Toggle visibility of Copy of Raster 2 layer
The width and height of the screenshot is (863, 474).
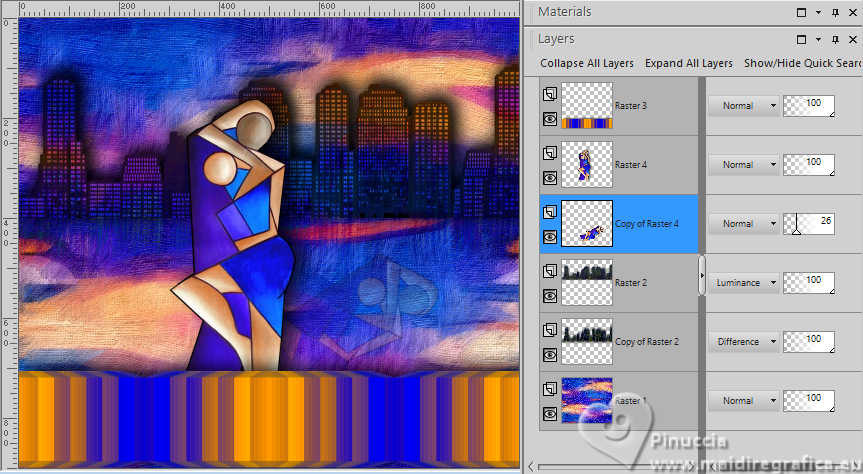tap(549, 355)
